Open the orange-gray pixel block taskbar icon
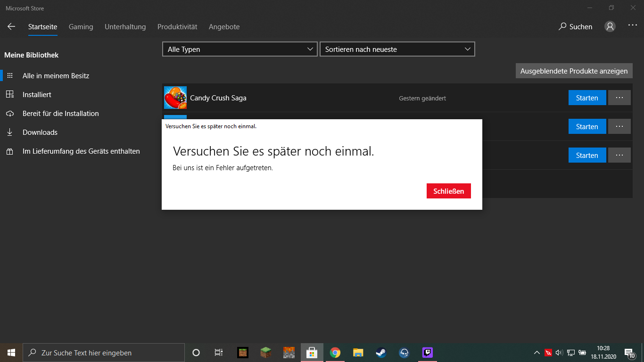This screenshot has width=644, height=362. (x=289, y=353)
